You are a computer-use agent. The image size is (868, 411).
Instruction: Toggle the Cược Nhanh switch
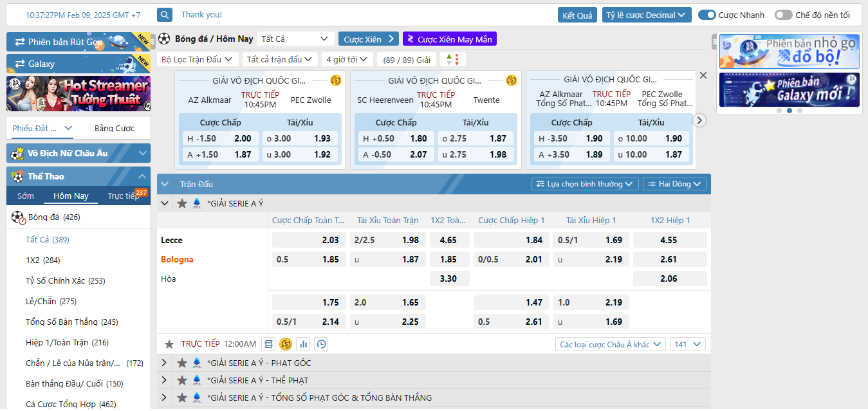[706, 15]
